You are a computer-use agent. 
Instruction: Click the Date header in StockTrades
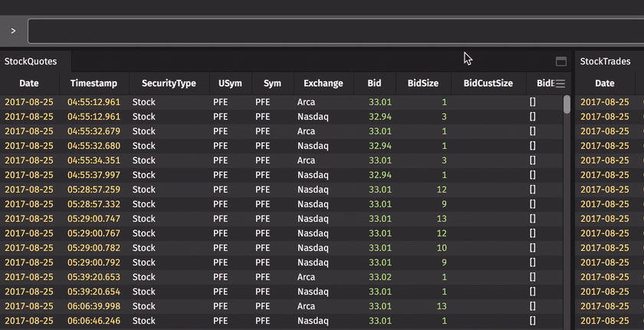click(x=605, y=84)
